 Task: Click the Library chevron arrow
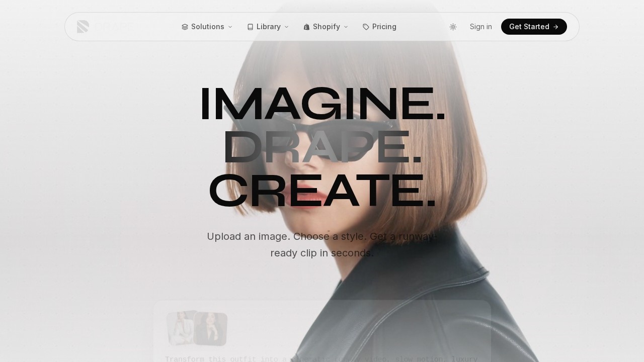287,27
